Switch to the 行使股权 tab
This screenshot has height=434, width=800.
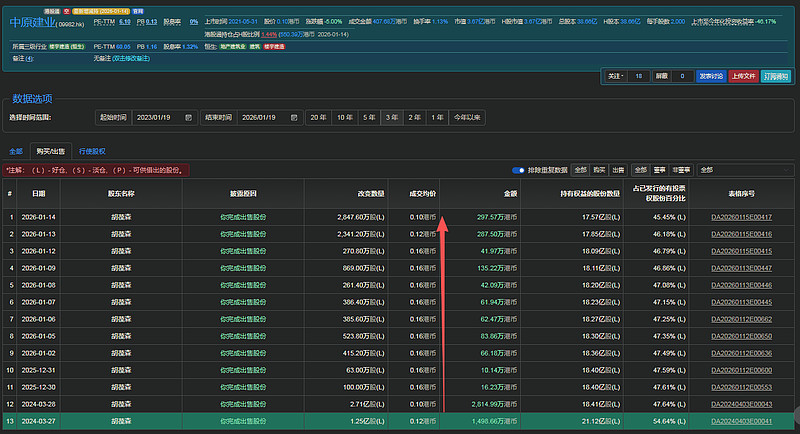(x=91, y=151)
